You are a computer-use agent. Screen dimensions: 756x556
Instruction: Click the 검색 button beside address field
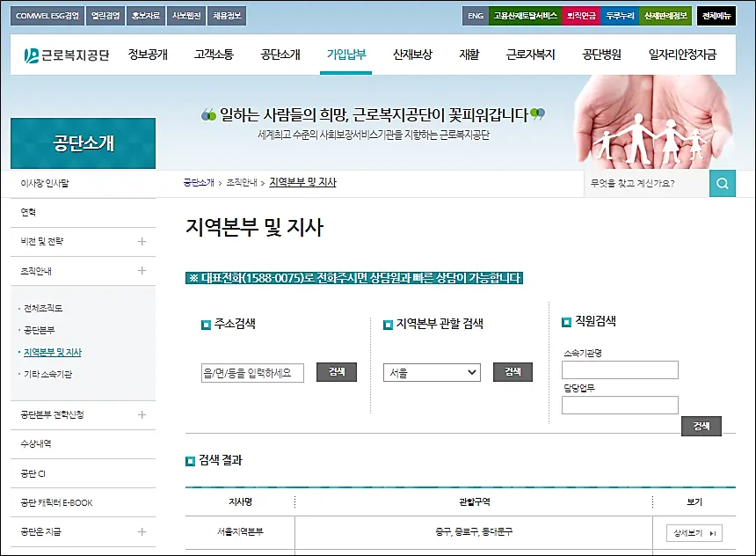[335, 372]
